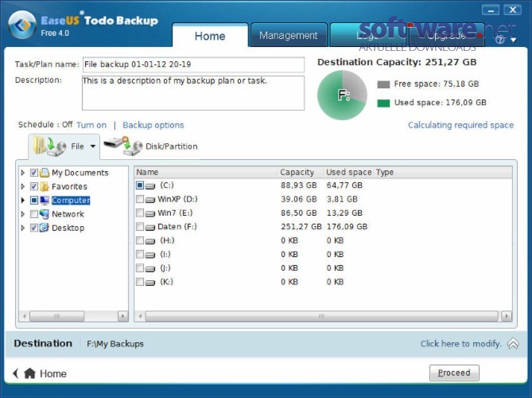Viewport: 532px width, 398px height.
Task: Check the Daten (F:) drive checkbox
Action: click(x=140, y=227)
